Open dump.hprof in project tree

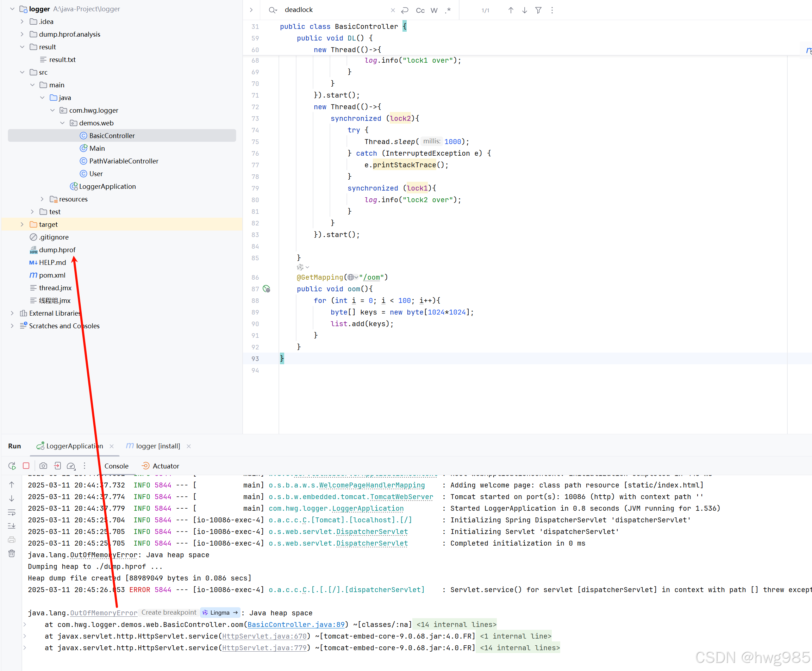click(57, 250)
